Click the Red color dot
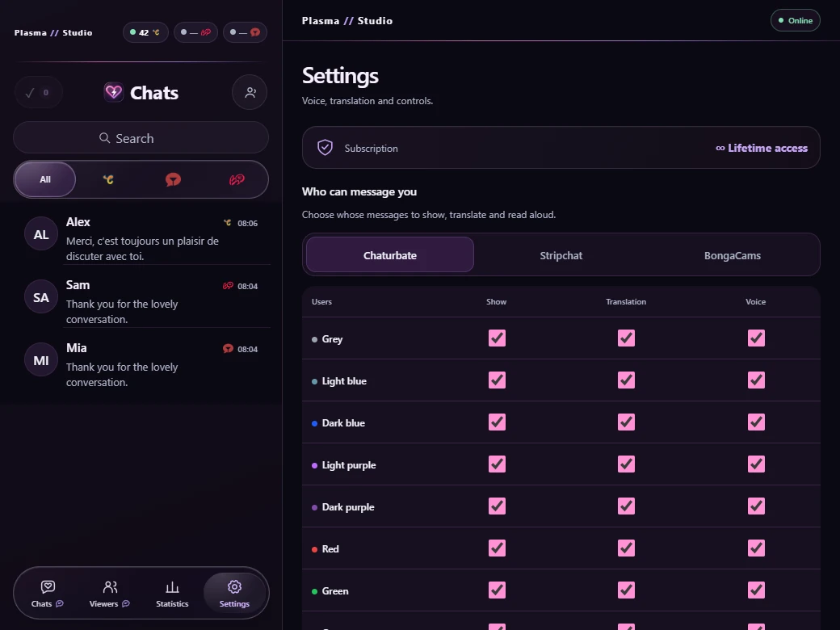 pos(314,549)
